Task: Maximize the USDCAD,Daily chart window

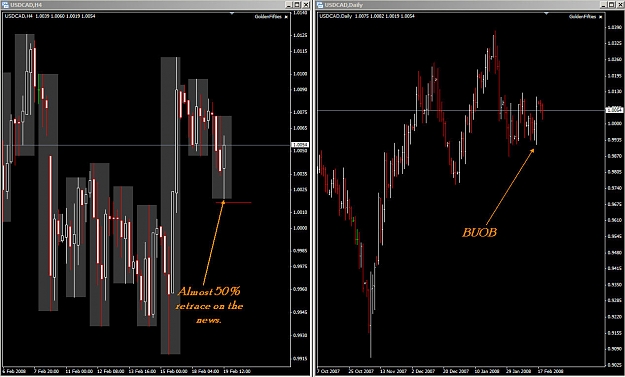Action: point(613,5)
